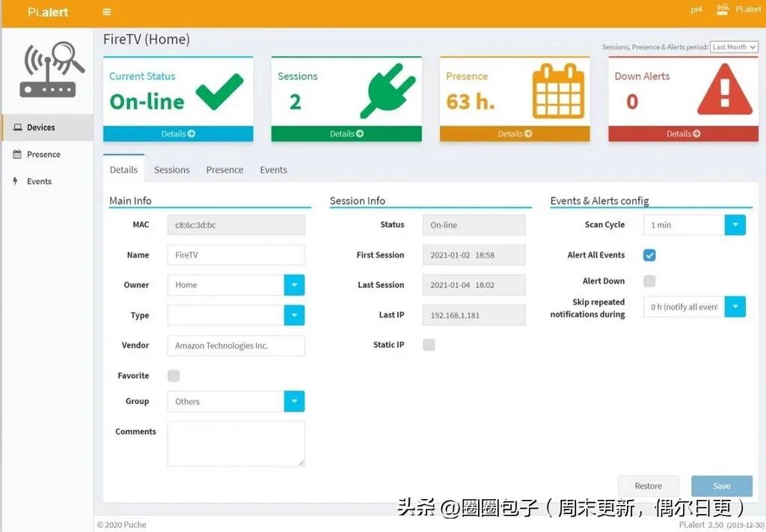
Task: Click the Pi.alert user icon top right
Action: click(723, 9)
